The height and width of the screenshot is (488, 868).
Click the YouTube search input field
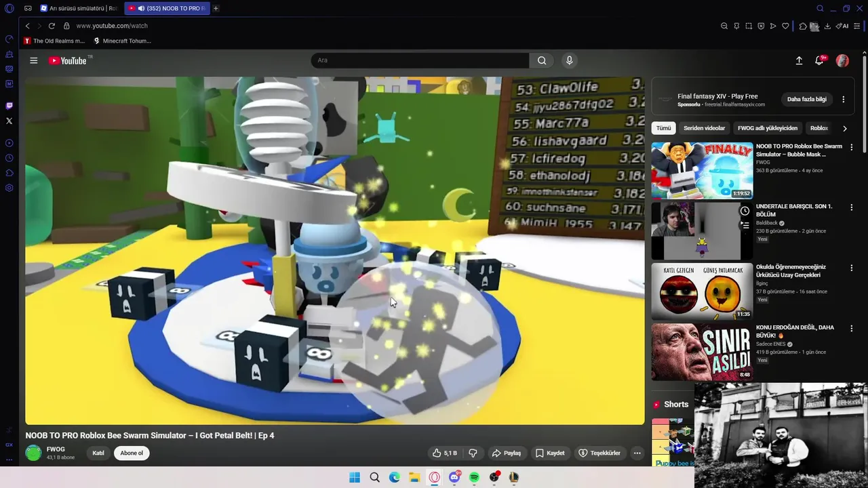coord(420,60)
